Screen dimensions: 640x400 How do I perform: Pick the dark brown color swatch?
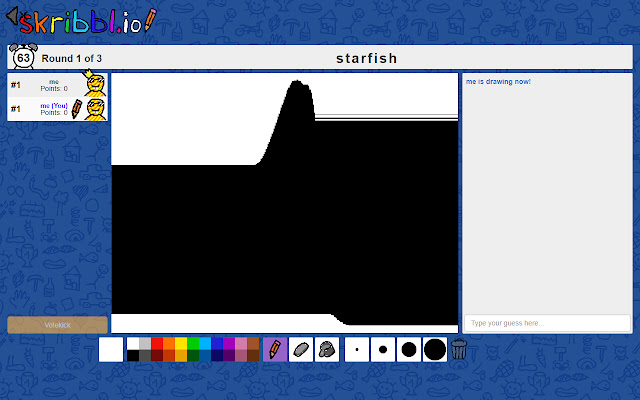[253, 356]
